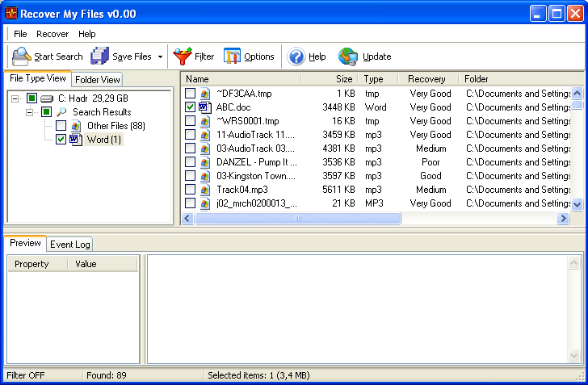The height and width of the screenshot is (385, 588).
Task: Click the Poor recovery rating for DANZEL
Action: (430, 162)
